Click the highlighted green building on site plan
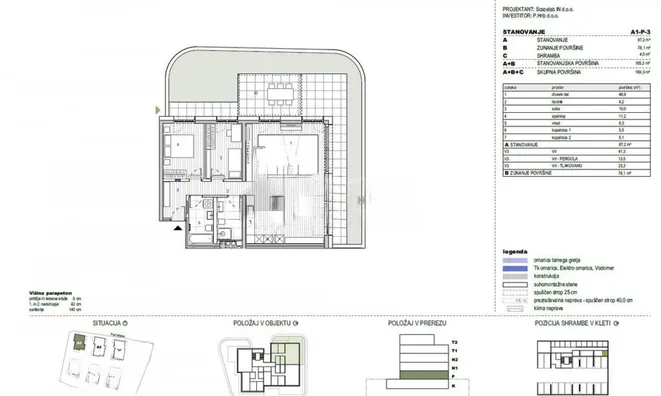This screenshot has height=396, width=661. coord(79,342)
